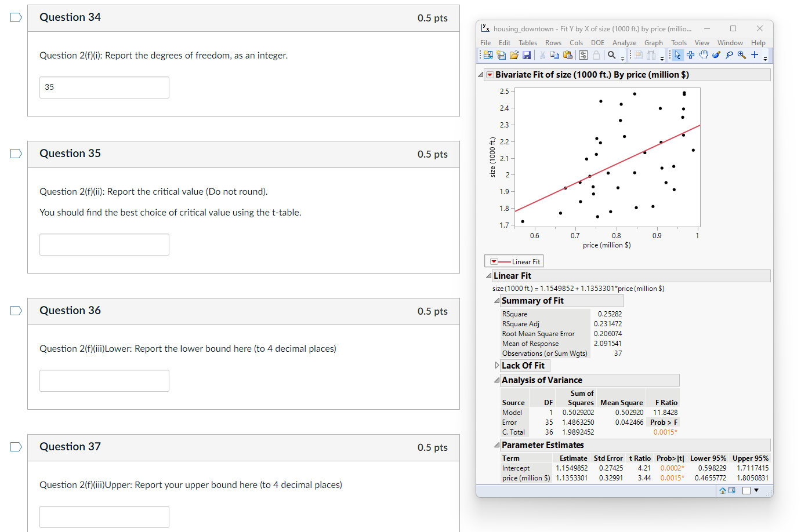This screenshot has height=532, width=801.
Task: Click the greyed data table grid icon
Action: [638, 55]
